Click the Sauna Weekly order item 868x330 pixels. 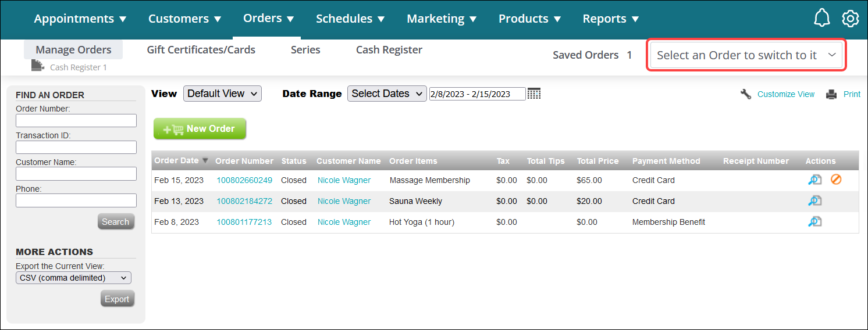coord(415,201)
